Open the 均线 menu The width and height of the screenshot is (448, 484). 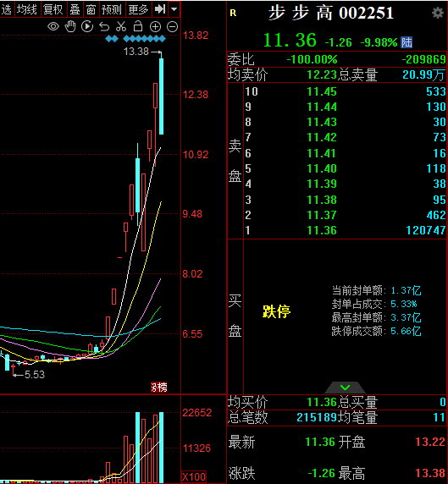point(27,9)
